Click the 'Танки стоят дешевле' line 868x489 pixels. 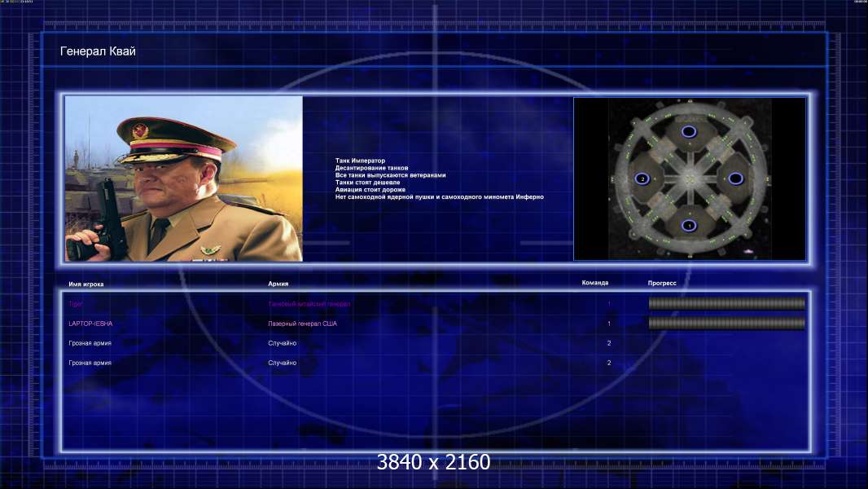[367, 183]
